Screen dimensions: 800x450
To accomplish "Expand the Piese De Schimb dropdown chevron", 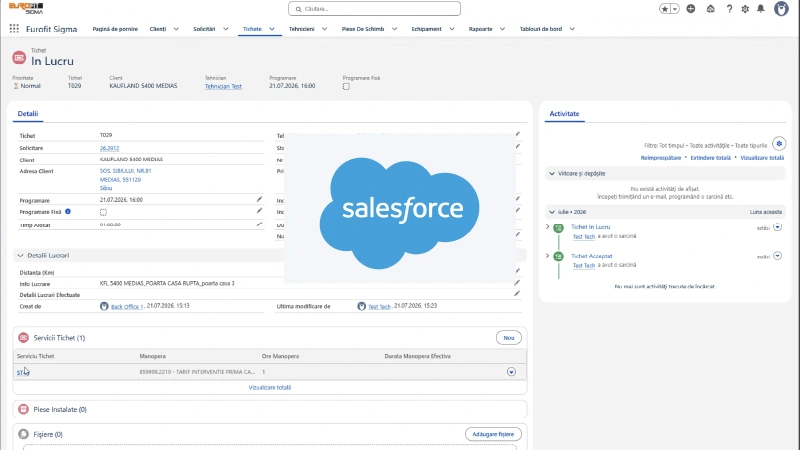I will 394,29.
